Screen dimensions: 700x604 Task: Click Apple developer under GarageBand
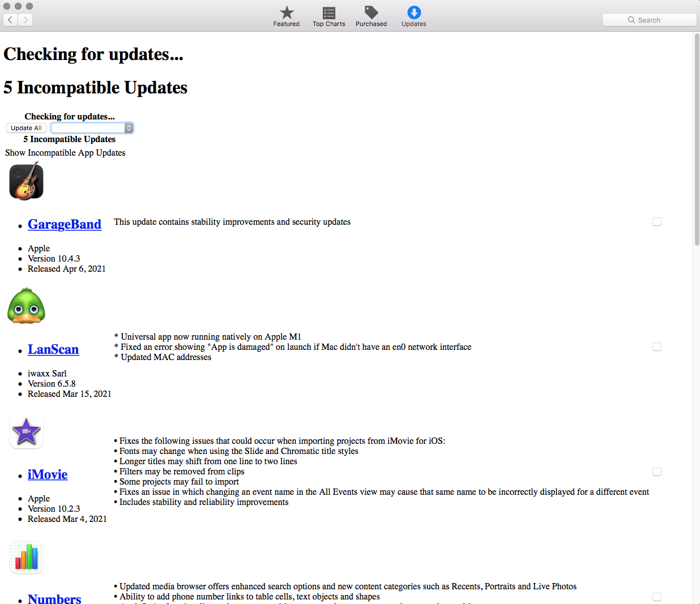[x=39, y=249]
